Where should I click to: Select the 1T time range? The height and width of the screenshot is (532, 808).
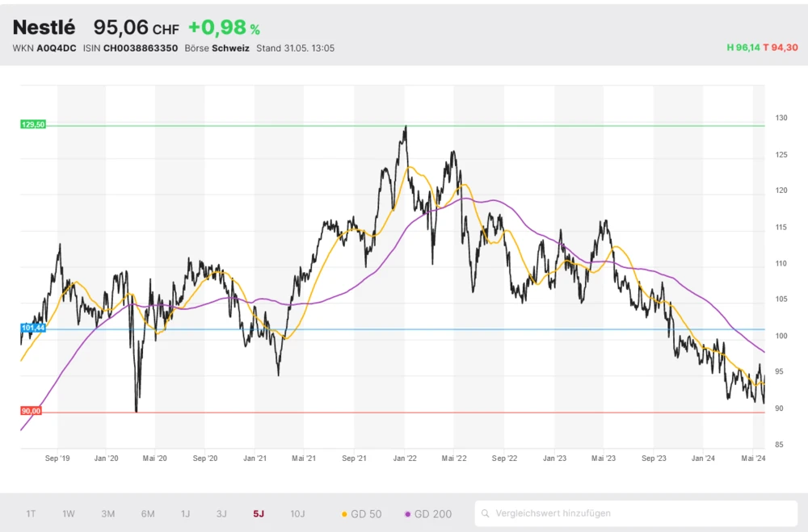[31, 513]
